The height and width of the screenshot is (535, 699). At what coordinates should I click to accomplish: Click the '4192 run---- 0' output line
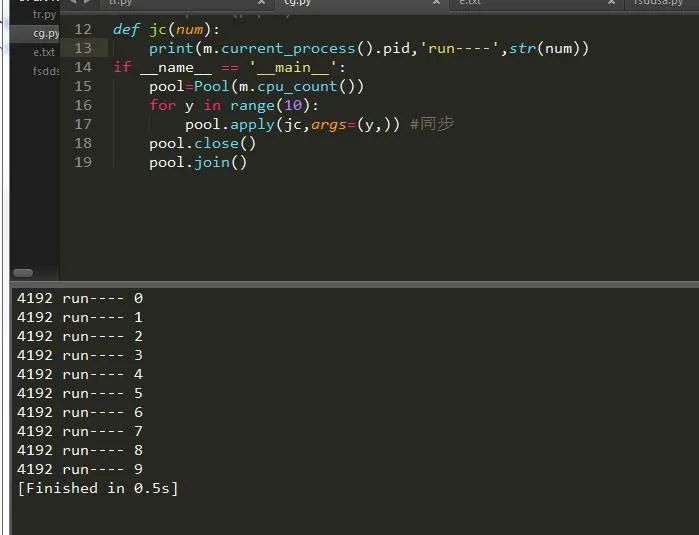click(80, 298)
